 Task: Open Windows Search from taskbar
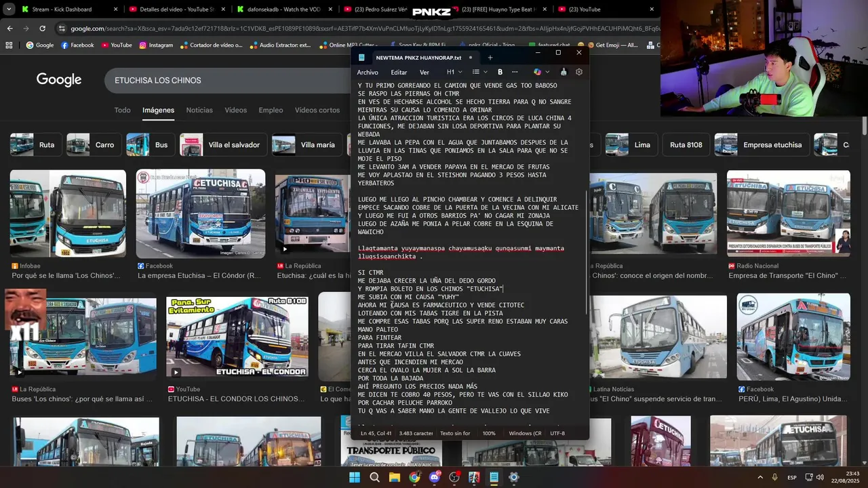[374, 477]
